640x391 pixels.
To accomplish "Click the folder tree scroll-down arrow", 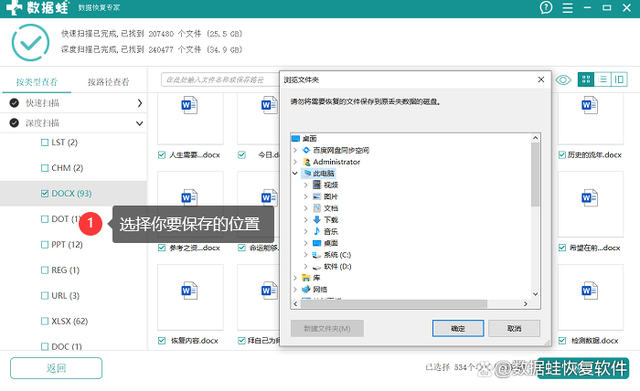I will click(536, 294).
